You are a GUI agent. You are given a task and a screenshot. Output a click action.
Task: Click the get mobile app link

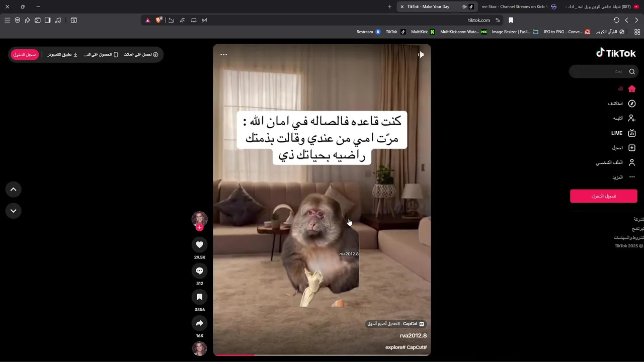tap(101, 54)
